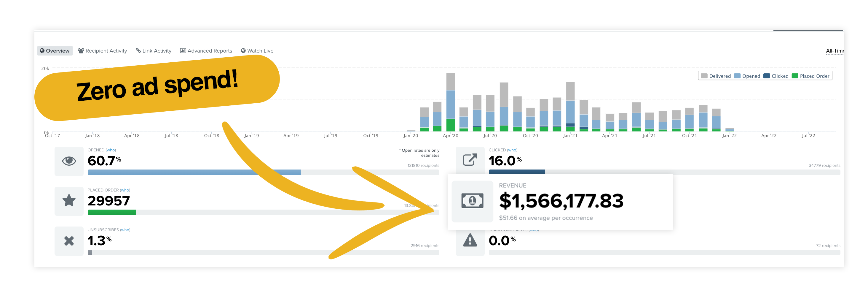Click '$51.66 on average per occurrence'
The width and height of the screenshot is (868, 285).
tap(546, 218)
